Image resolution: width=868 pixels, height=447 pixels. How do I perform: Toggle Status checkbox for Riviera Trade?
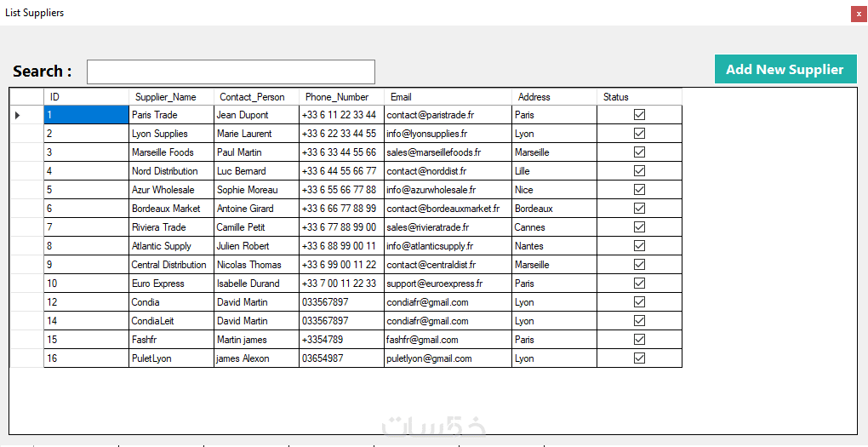639,227
